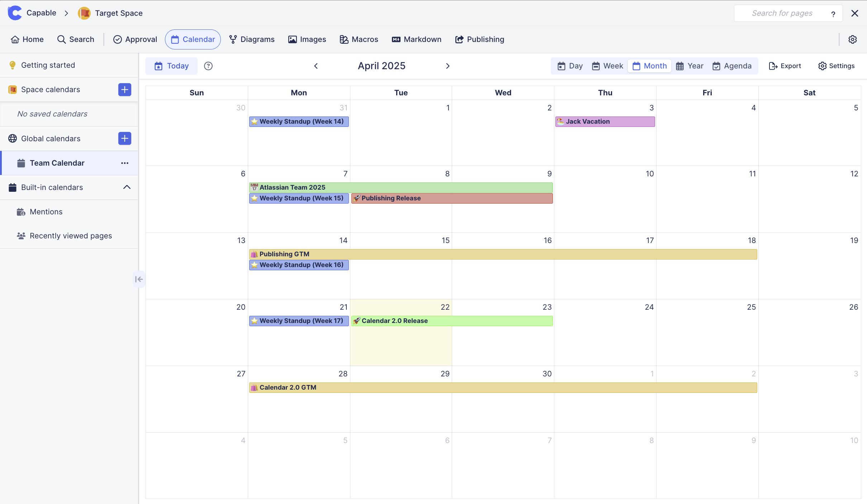Open the purple Jack Vacation event
The image size is (867, 504).
[x=605, y=122]
